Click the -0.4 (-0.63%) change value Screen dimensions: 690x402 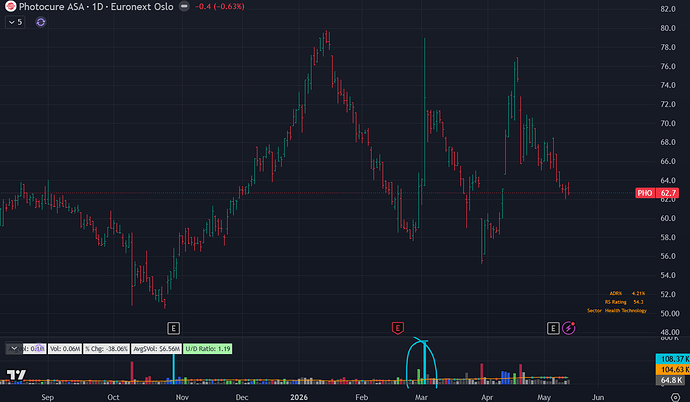point(220,7)
